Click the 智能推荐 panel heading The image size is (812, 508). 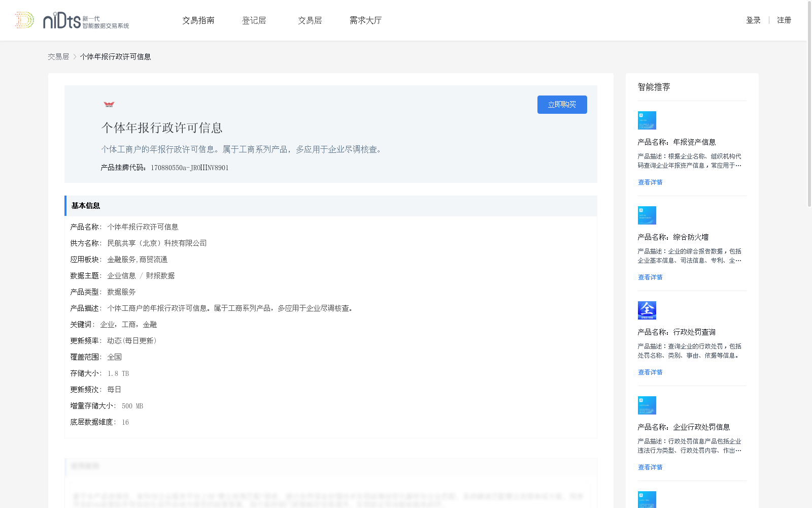[654, 87]
